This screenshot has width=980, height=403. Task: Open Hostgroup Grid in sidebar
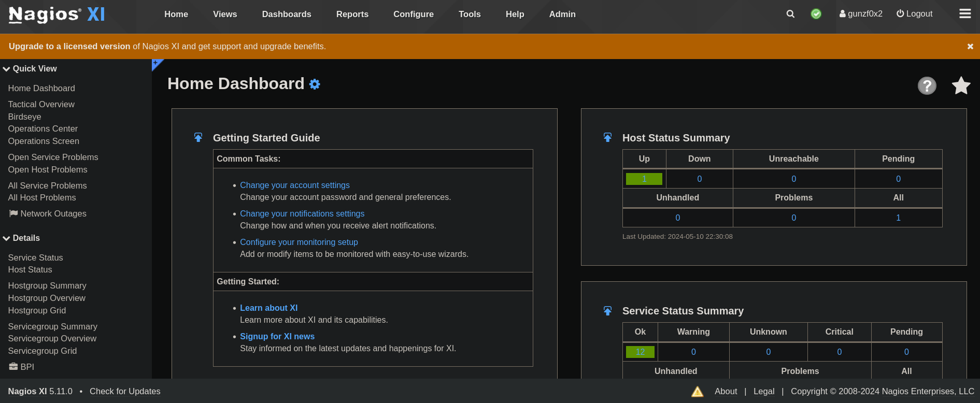pyautogui.click(x=37, y=310)
